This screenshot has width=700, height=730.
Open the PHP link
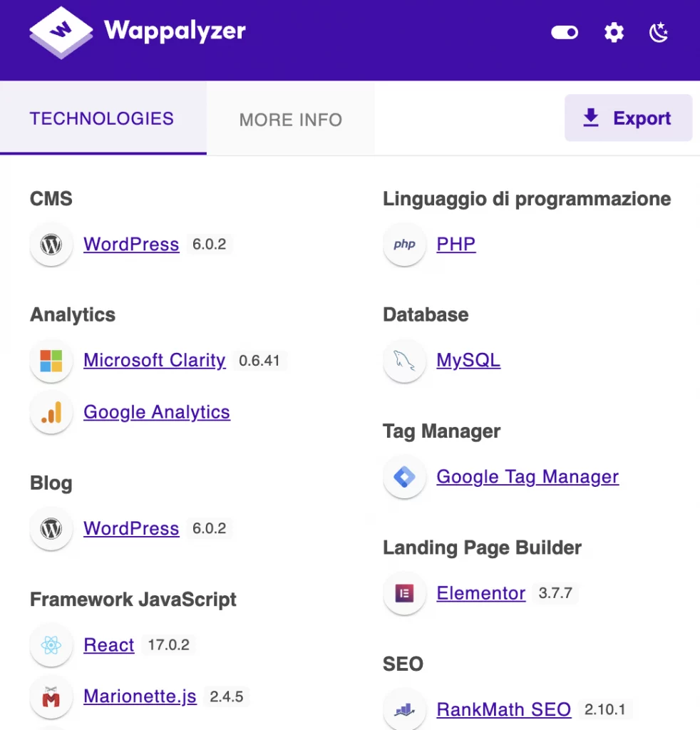coord(456,244)
